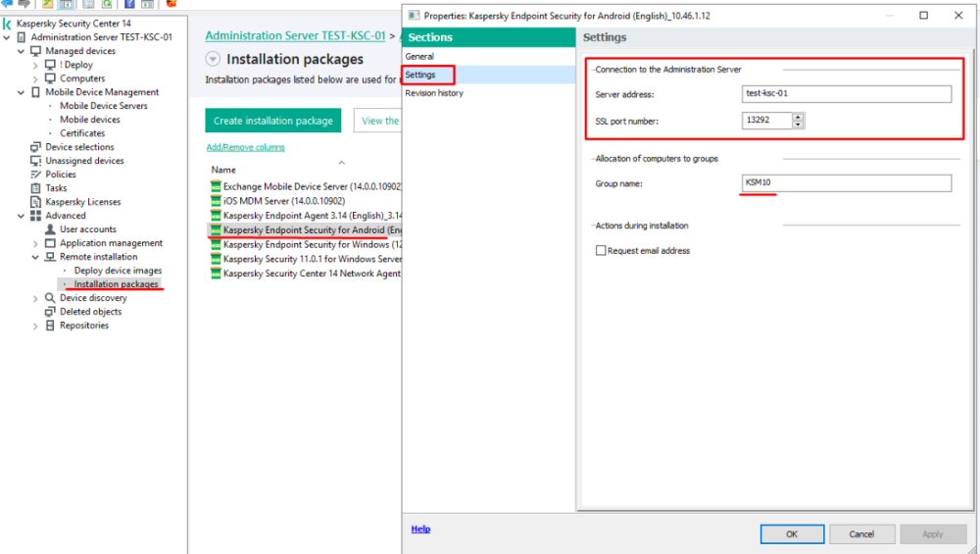Expand the Device discovery node
980x554 pixels.
(x=35, y=299)
